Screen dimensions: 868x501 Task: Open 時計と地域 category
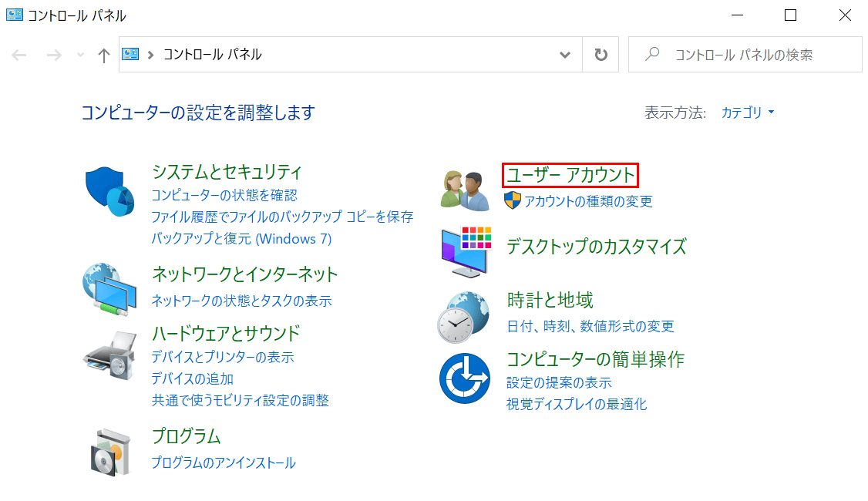tap(550, 300)
